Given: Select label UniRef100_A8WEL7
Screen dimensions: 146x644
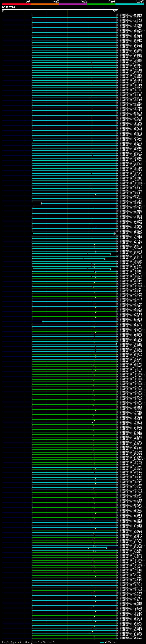Looking at the screenshot, I should pos(131,37).
